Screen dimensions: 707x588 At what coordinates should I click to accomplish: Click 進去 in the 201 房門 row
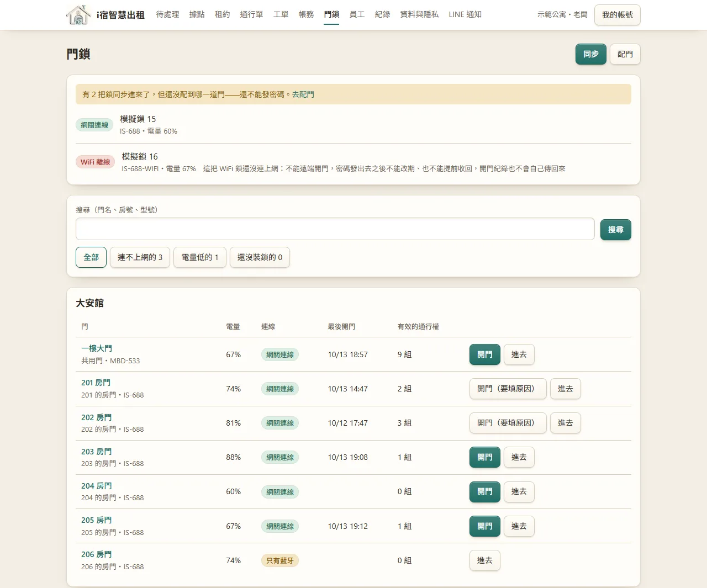click(566, 389)
